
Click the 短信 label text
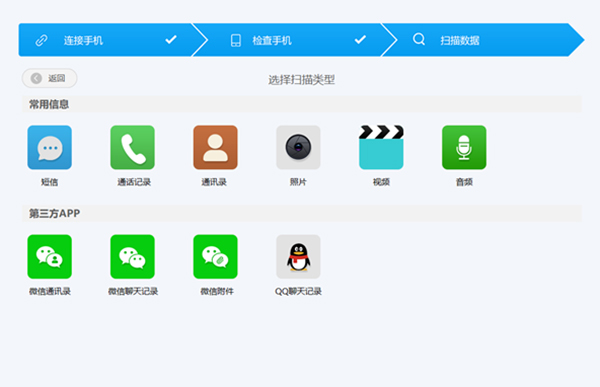tap(50, 182)
